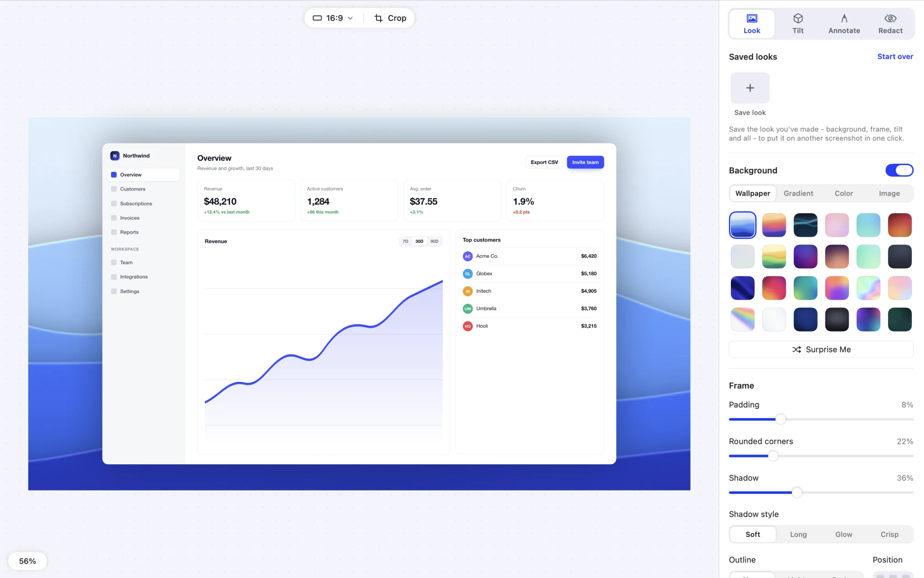Click the crop icon in top toolbar
This screenshot has height=578, width=924.
(x=378, y=18)
